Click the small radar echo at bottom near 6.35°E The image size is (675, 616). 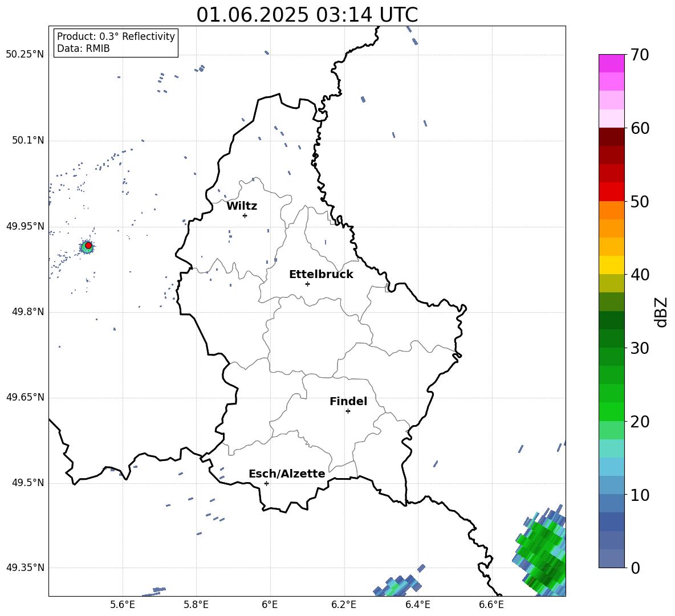click(x=398, y=586)
